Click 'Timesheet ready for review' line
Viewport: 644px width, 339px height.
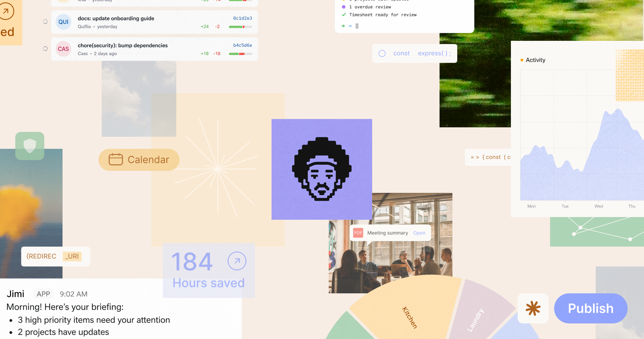click(383, 15)
